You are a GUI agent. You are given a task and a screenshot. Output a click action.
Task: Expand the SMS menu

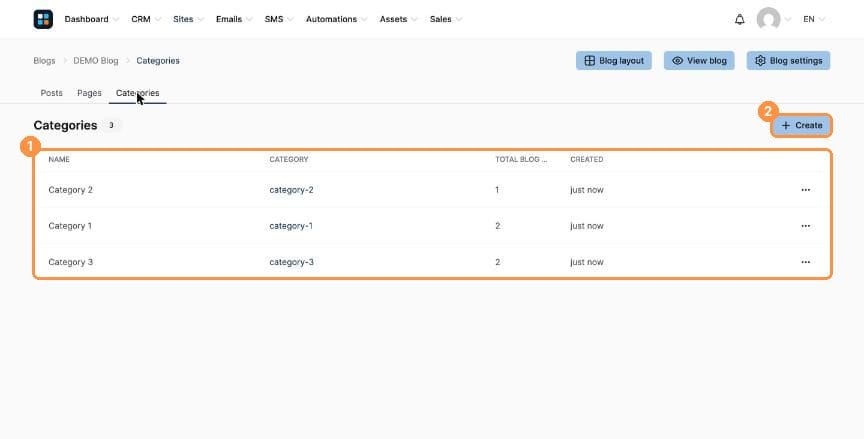pos(279,19)
